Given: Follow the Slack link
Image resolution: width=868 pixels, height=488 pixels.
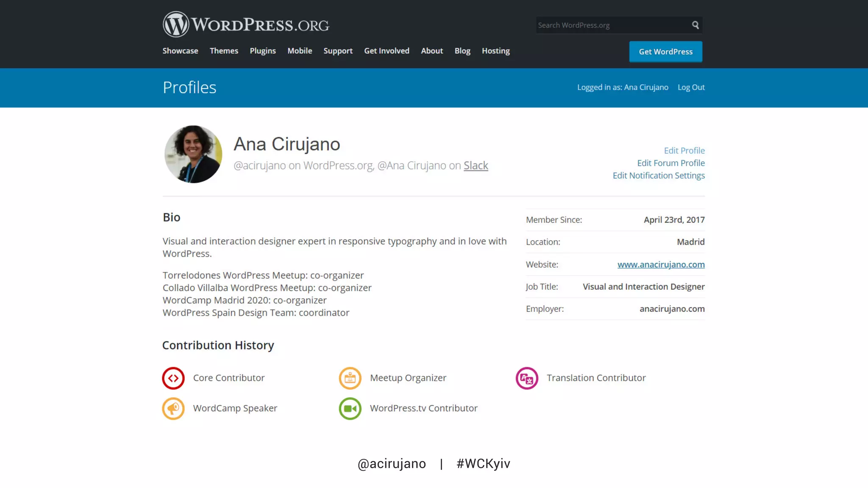Looking at the screenshot, I should pyautogui.click(x=476, y=165).
